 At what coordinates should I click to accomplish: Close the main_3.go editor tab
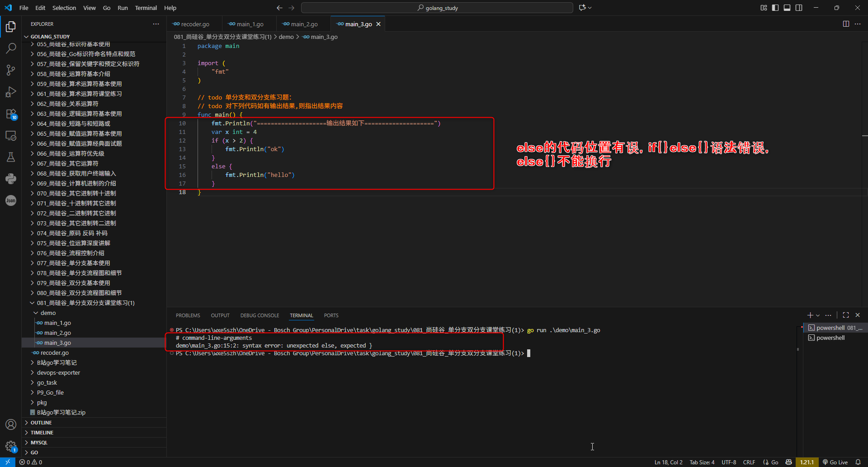378,24
